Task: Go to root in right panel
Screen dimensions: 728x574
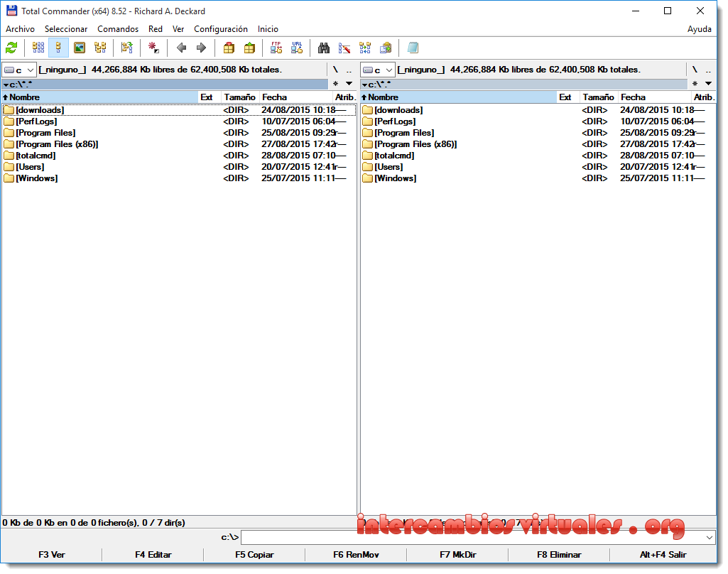Action: [x=695, y=70]
